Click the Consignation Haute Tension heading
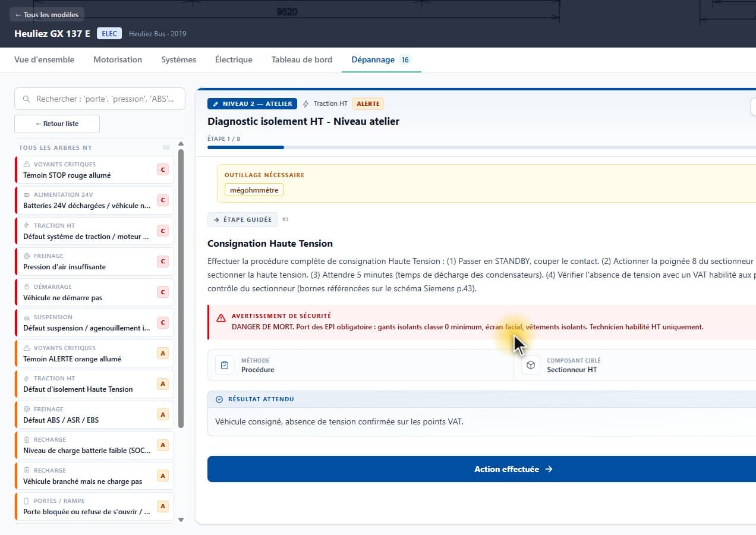Screen dimensions: 756x535 tap(270, 244)
